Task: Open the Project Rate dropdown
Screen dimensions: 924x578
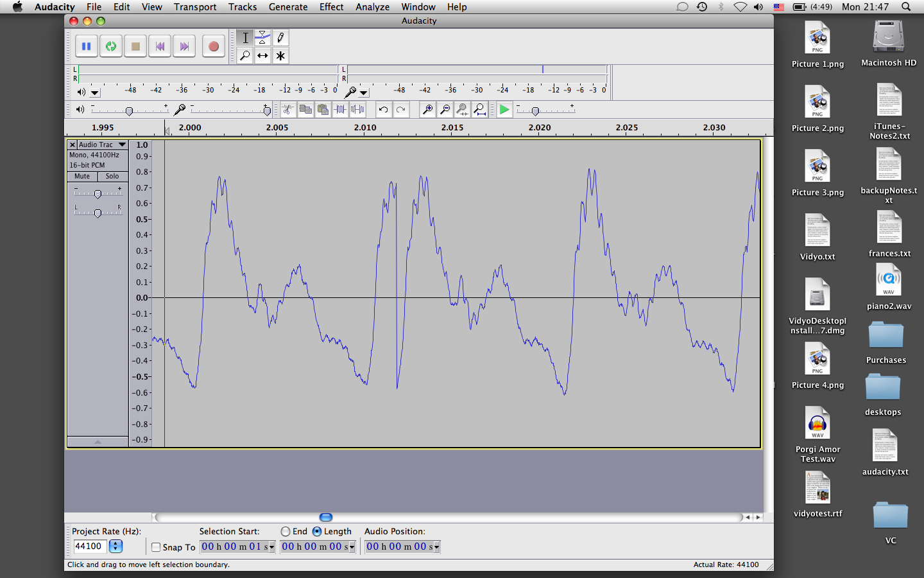Action: (116, 547)
